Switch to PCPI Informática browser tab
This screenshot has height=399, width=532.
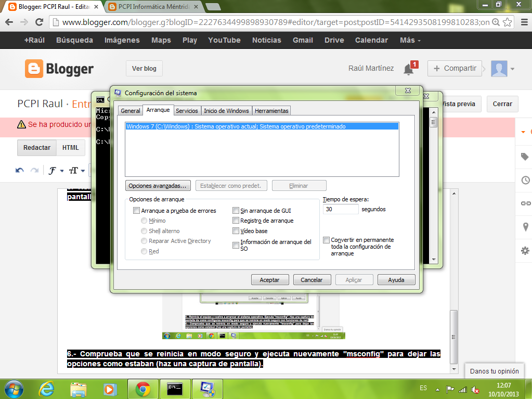[x=153, y=6]
